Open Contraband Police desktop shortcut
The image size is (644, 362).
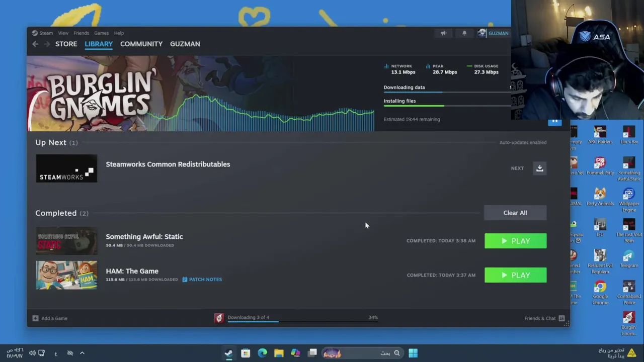629,293
